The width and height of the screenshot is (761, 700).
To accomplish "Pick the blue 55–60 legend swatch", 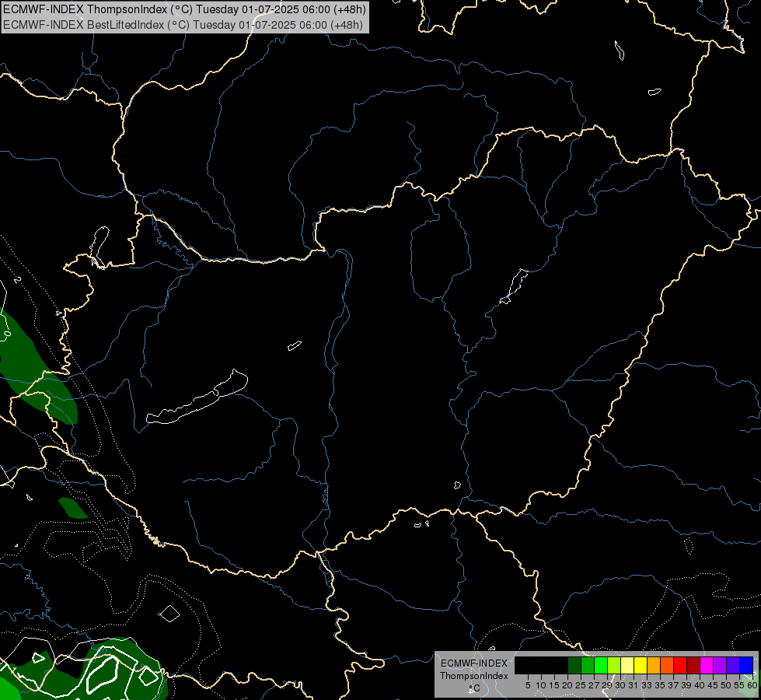I will pyautogui.click(x=746, y=665).
